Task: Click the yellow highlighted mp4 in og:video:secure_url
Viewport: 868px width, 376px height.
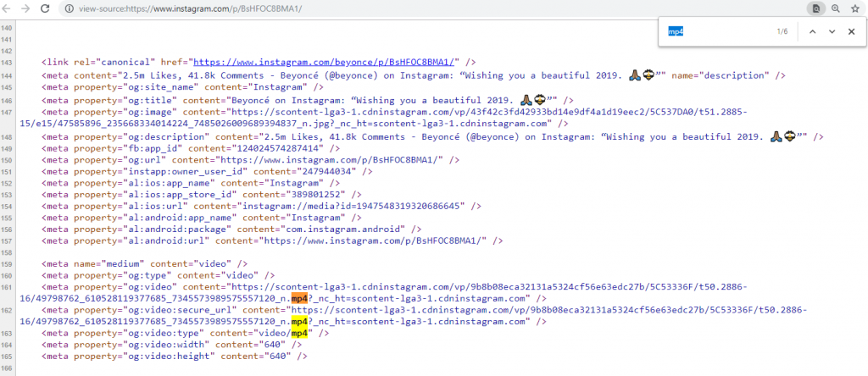Action: click(x=299, y=322)
